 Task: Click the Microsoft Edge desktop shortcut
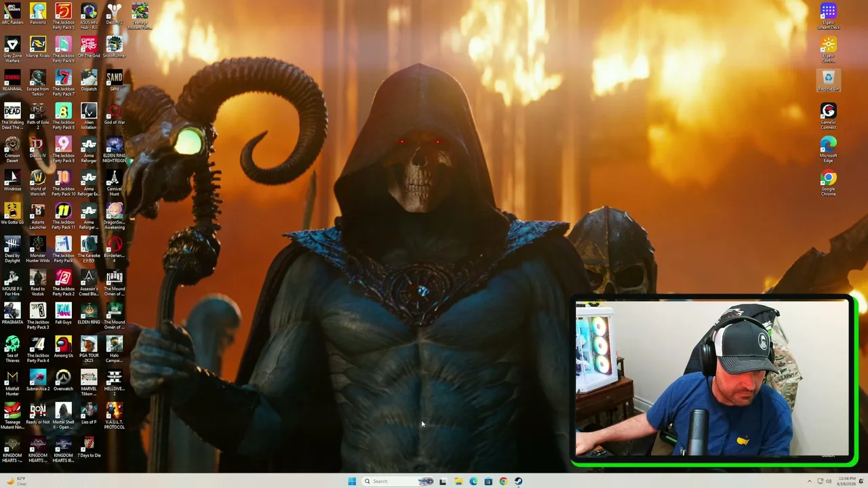pyautogui.click(x=828, y=149)
